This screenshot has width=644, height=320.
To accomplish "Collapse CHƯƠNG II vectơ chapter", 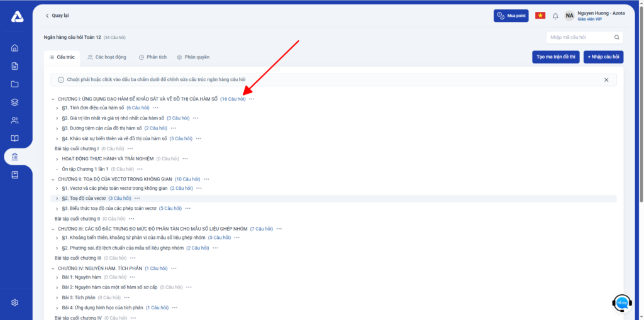I will point(53,179).
